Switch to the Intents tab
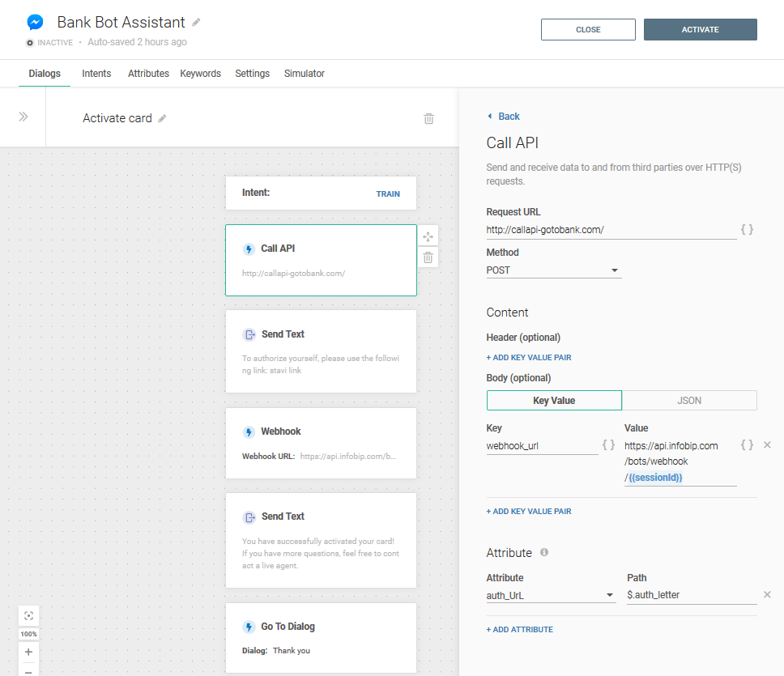 (96, 74)
